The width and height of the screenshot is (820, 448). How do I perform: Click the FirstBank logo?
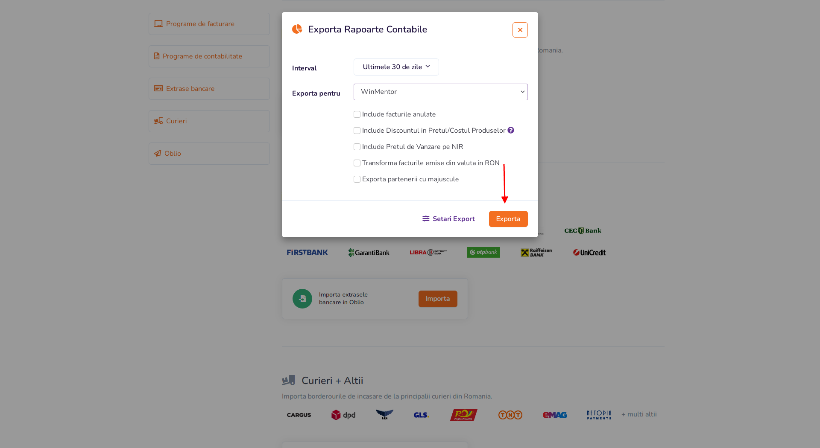click(x=307, y=252)
